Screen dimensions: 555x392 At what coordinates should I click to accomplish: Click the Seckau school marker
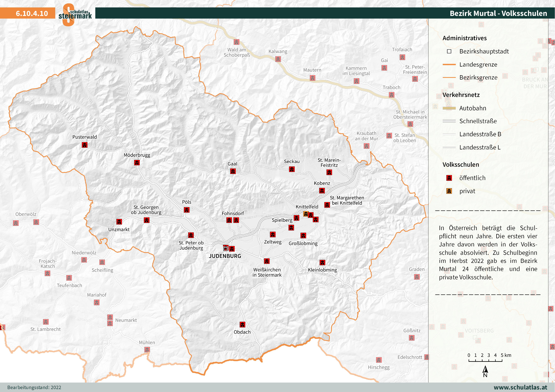tap(292, 169)
